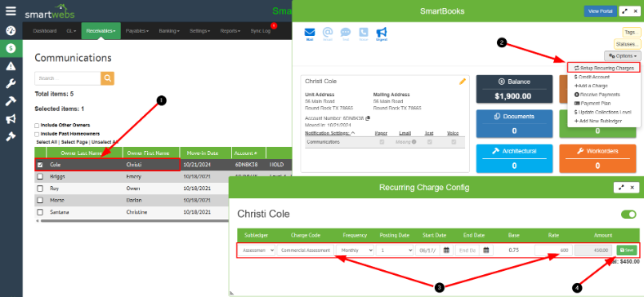Open the Banking dropdown menu

[169, 31]
